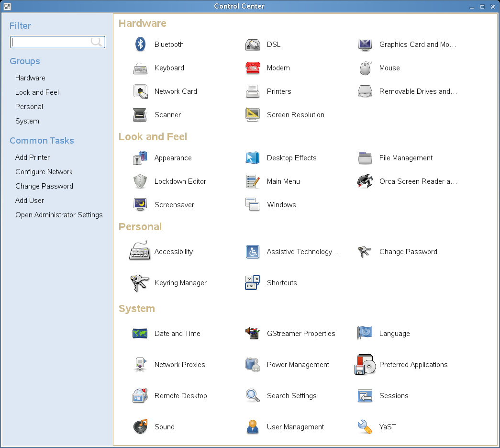This screenshot has height=448, width=500.
Task: Select the Personal group in sidebar
Action: (x=29, y=107)
